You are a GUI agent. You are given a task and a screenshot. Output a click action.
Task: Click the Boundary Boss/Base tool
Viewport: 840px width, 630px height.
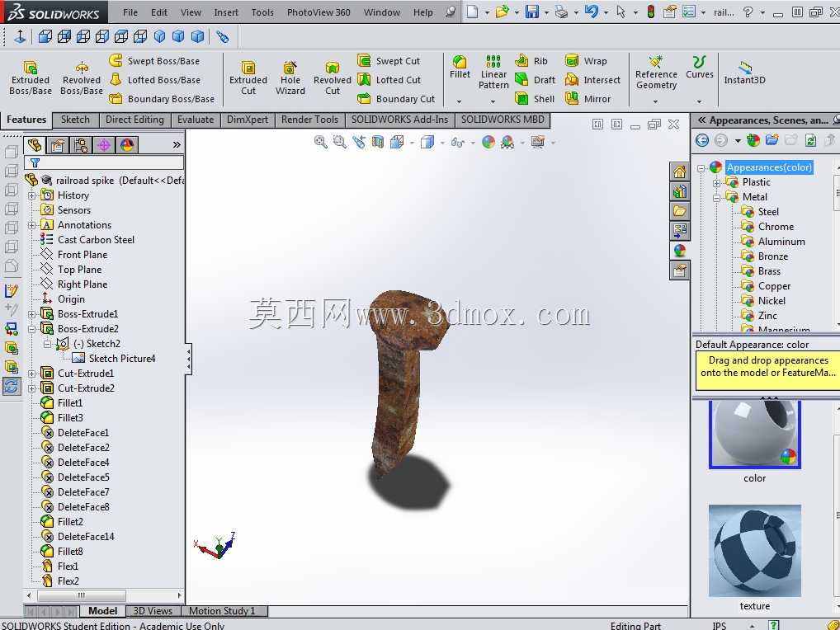(162, 98)
